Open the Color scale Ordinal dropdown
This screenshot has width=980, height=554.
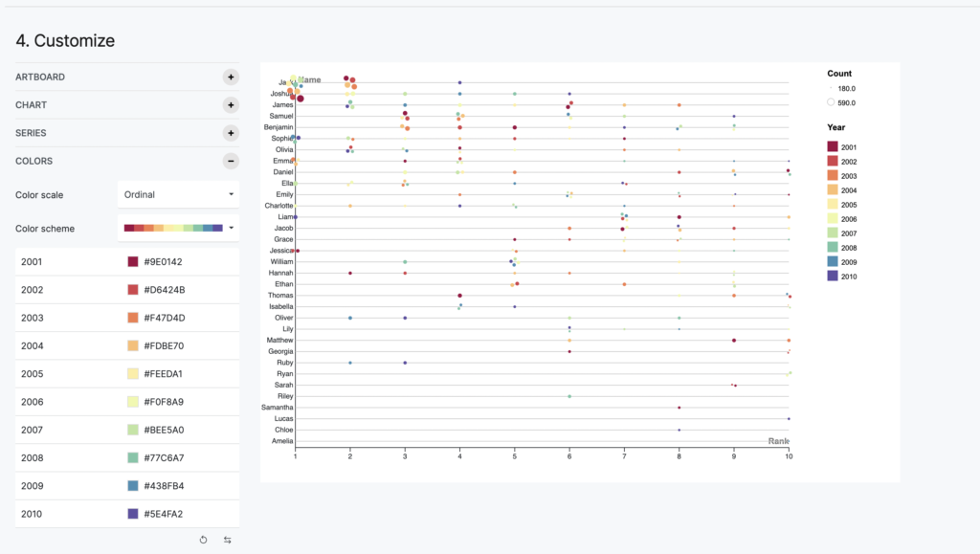(x=178, y=194)
